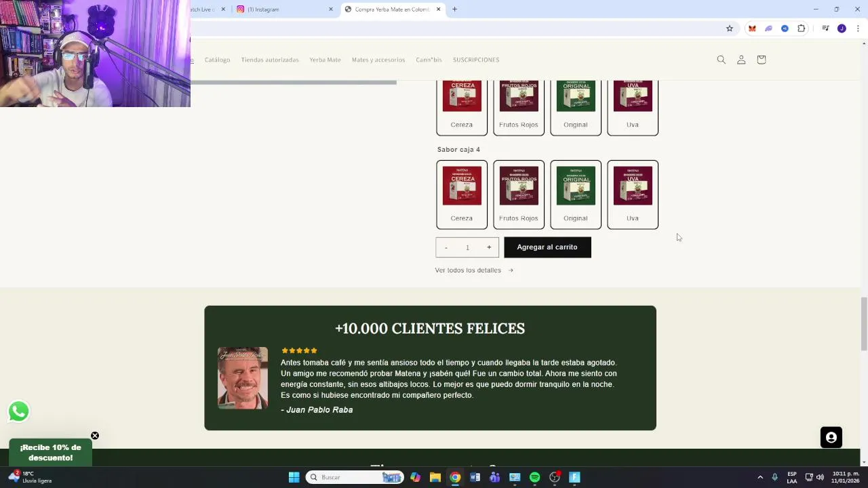Switch to Chrome on the taskbar

(x=455, y=477)
